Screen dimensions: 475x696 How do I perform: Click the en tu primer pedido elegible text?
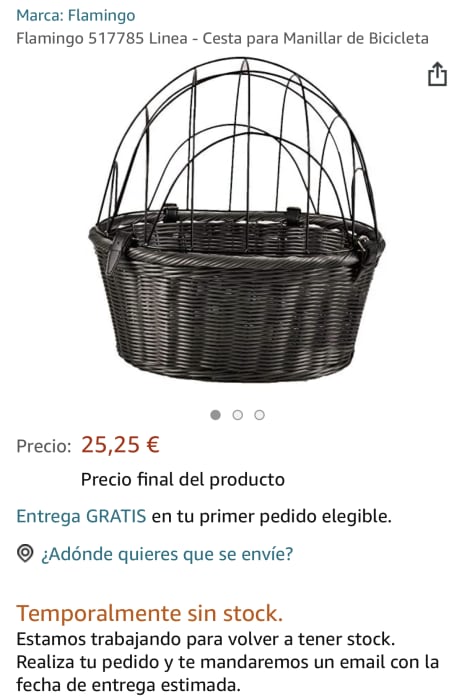coord(272,516)
